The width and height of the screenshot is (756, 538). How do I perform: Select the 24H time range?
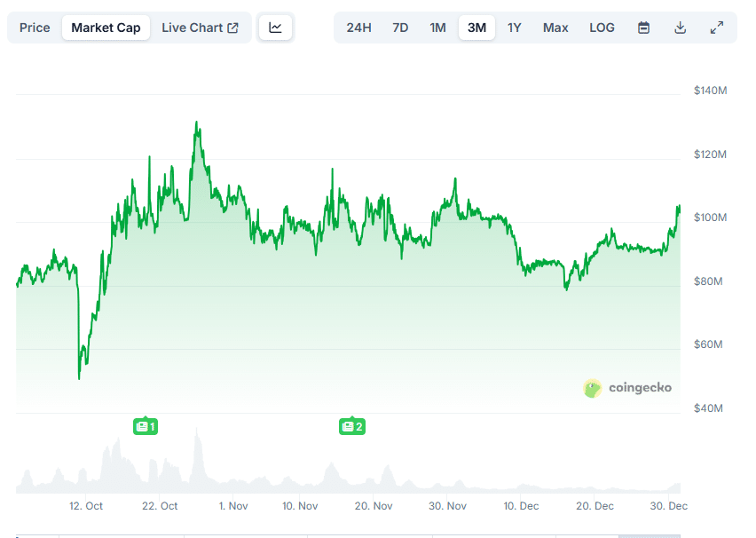coord(358,28)
